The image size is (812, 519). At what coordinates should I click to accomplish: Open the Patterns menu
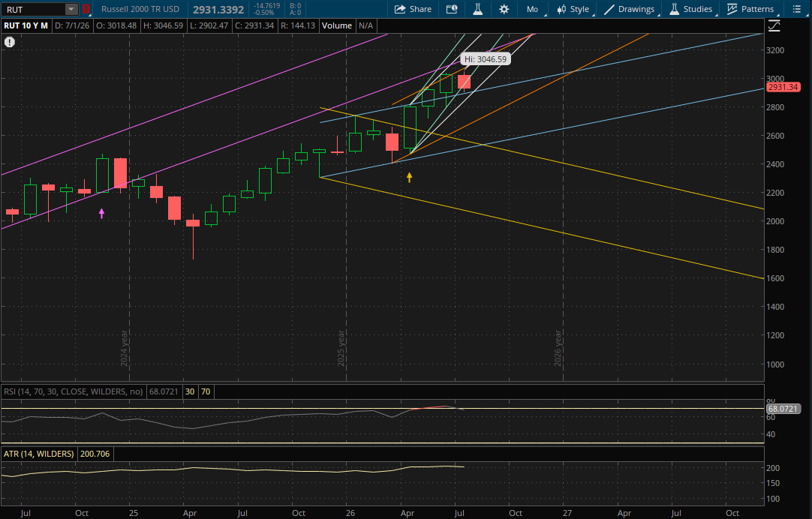(x=750, y=9)
